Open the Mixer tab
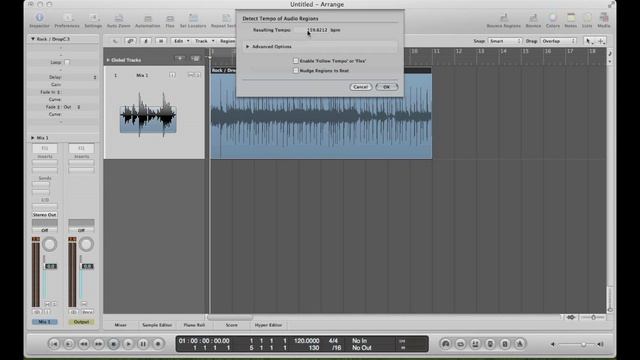 pos(120,325)
